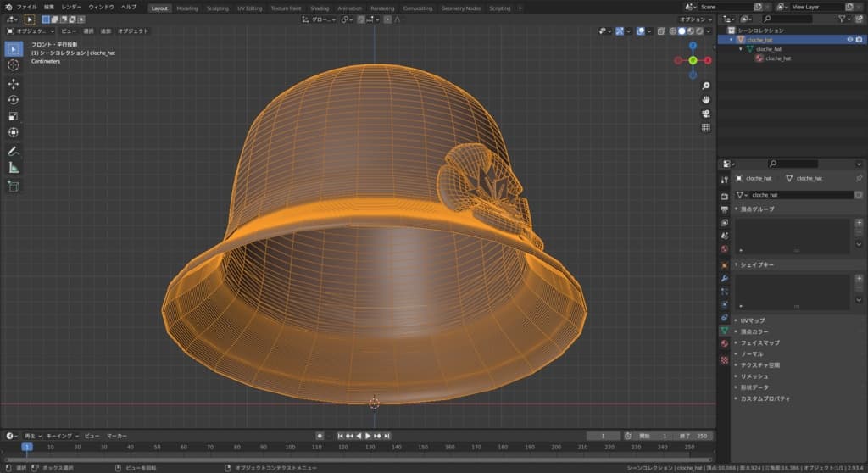Switch to the Sculpting workspace tab

tap(217, 8)
